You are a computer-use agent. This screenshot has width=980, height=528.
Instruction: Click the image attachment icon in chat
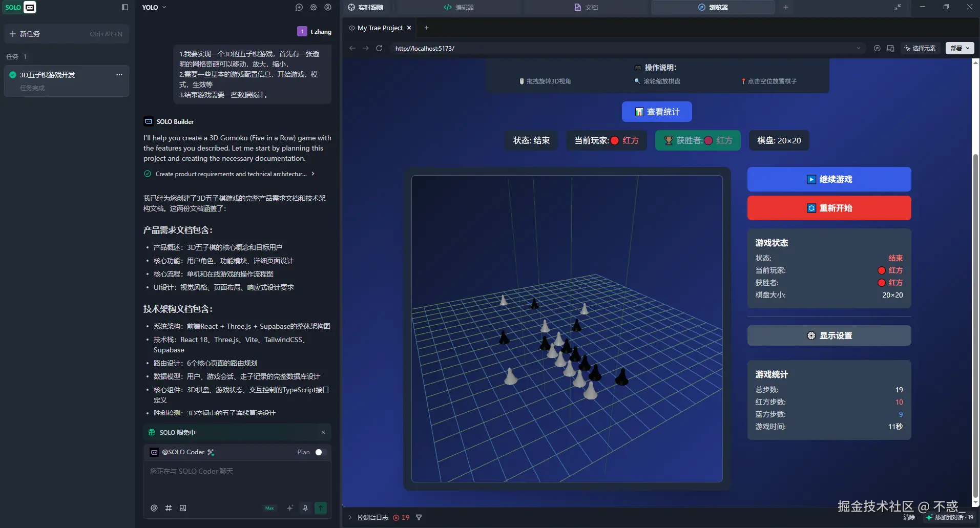[183, 508]
